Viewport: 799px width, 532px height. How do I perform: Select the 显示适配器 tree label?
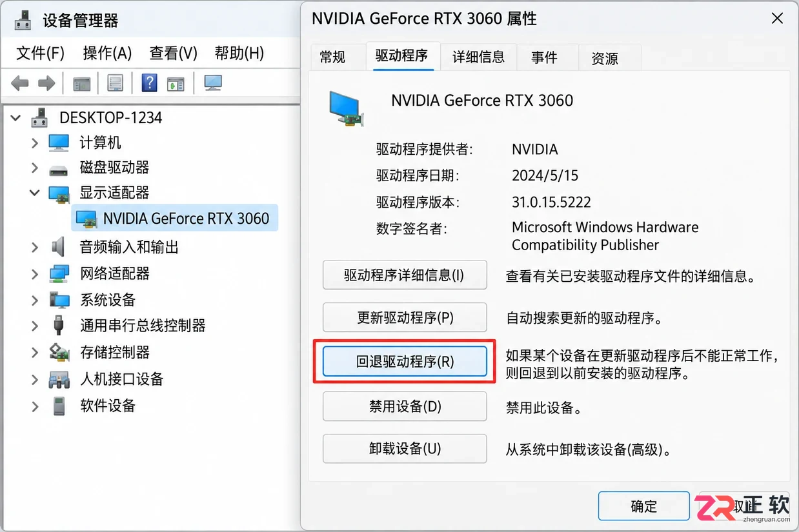(114, 193)
